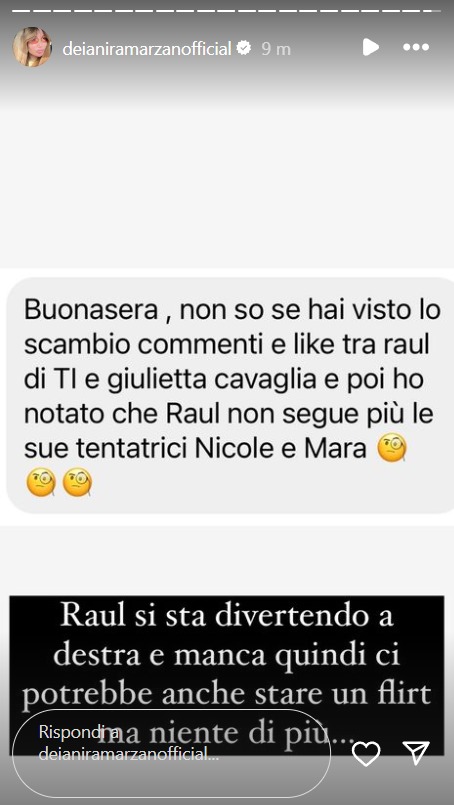Image resolution: width=454 pixels, height=805 pixels.
Task: Open the three-dot more options menu
Action: (x=415, y=48)
